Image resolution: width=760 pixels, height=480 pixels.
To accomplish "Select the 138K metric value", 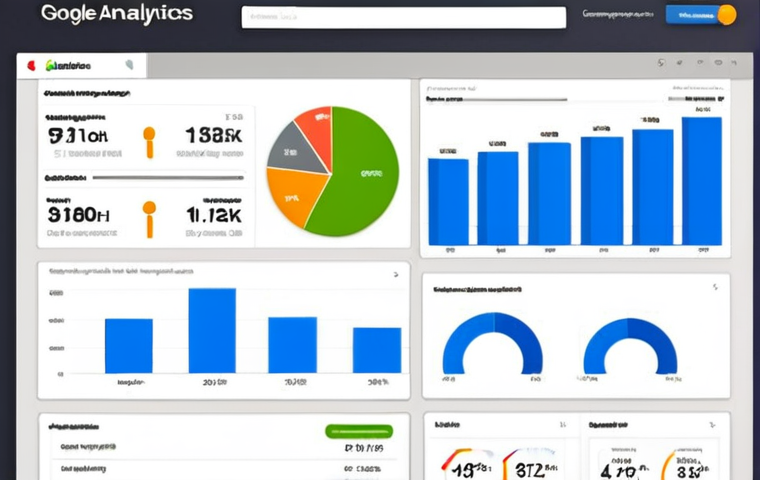I will tap(214, 135).
